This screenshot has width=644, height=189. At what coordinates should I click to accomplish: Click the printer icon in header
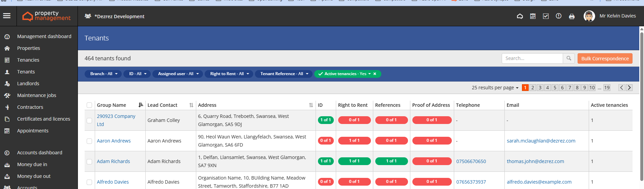point(572,17)
